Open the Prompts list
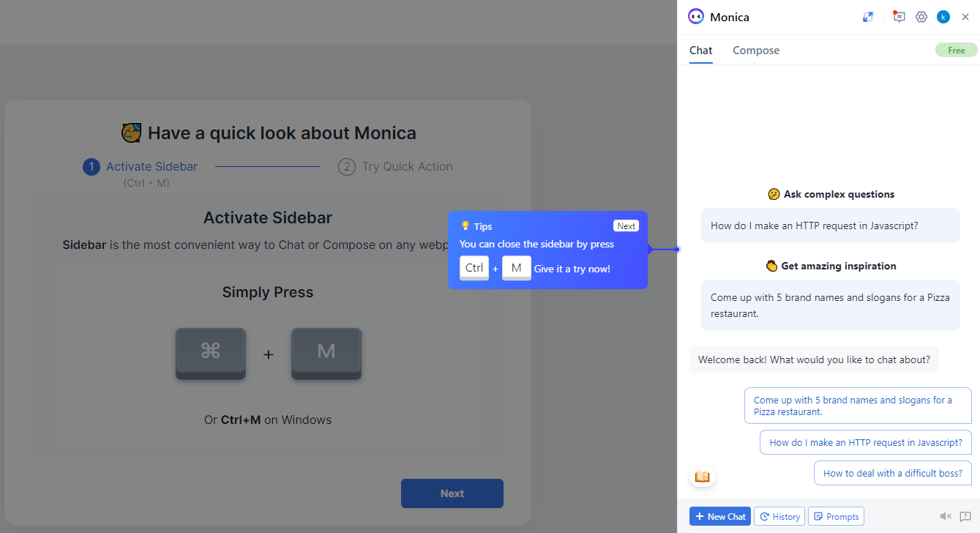Screen dimensions: 980x533 point(836,516)
